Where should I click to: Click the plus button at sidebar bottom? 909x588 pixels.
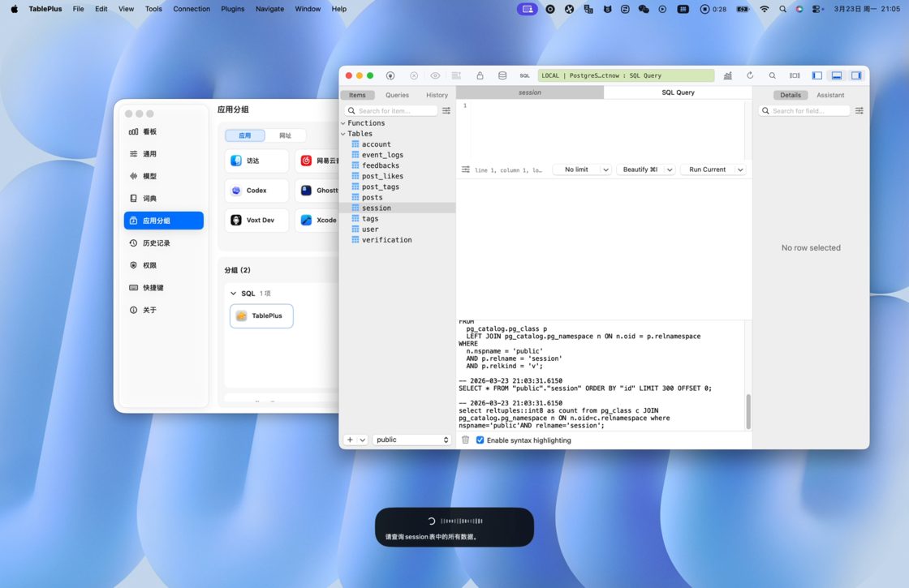tap(350, 440)
